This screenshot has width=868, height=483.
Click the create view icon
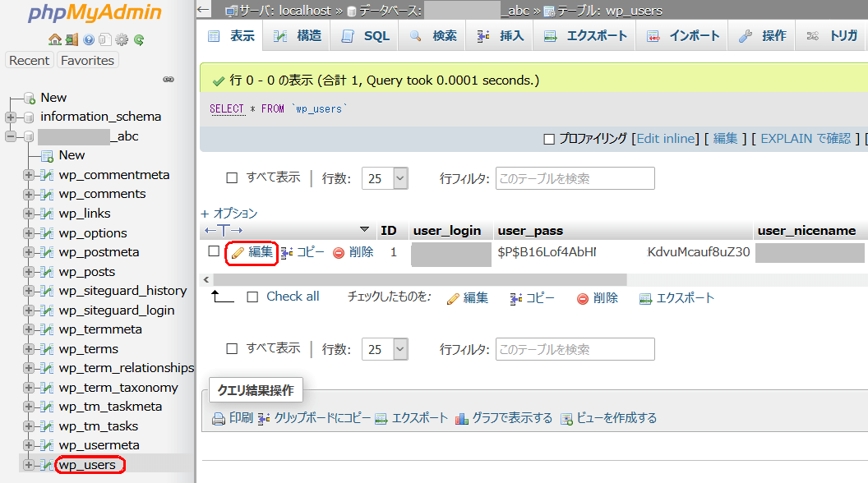coord(566,419)
